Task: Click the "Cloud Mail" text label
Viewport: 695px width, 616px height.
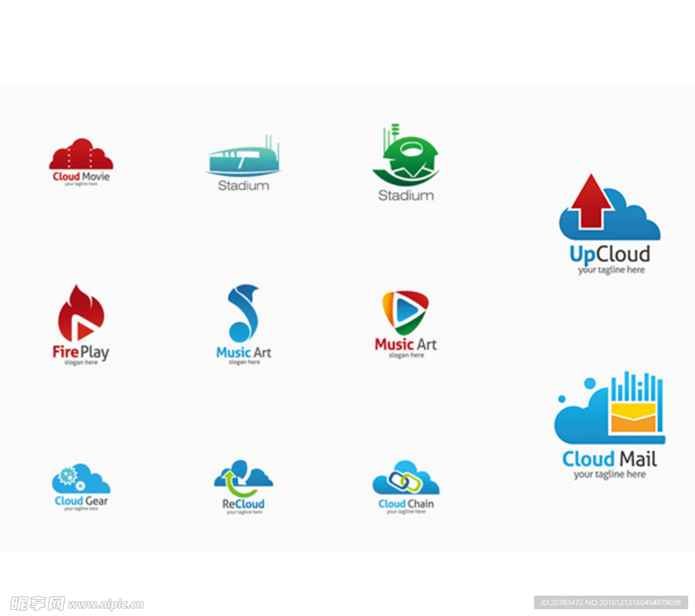Action: tap(609, 459)
